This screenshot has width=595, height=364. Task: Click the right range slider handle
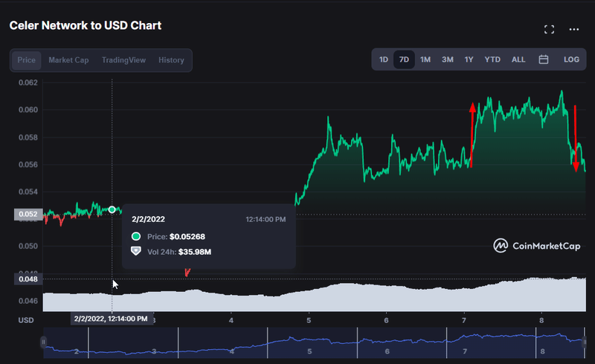pos(587,342)
